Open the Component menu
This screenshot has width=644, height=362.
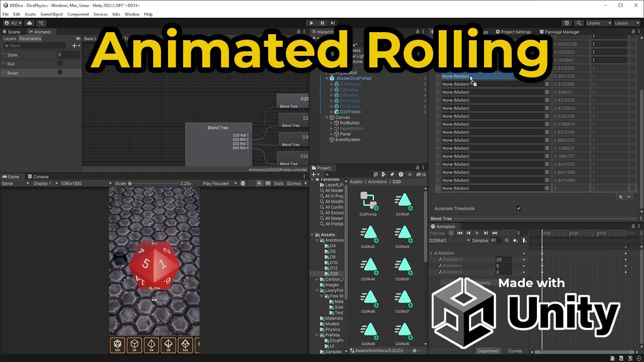tap(78, 14)
